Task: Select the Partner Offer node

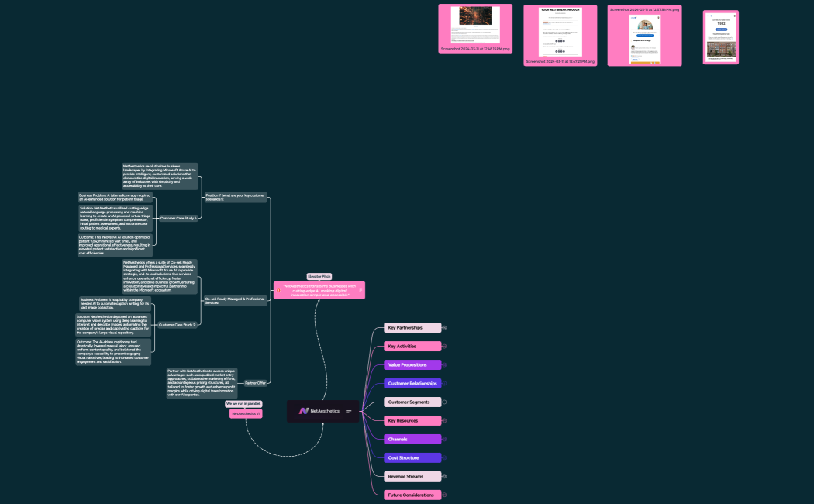Action: tap(255, 383)
